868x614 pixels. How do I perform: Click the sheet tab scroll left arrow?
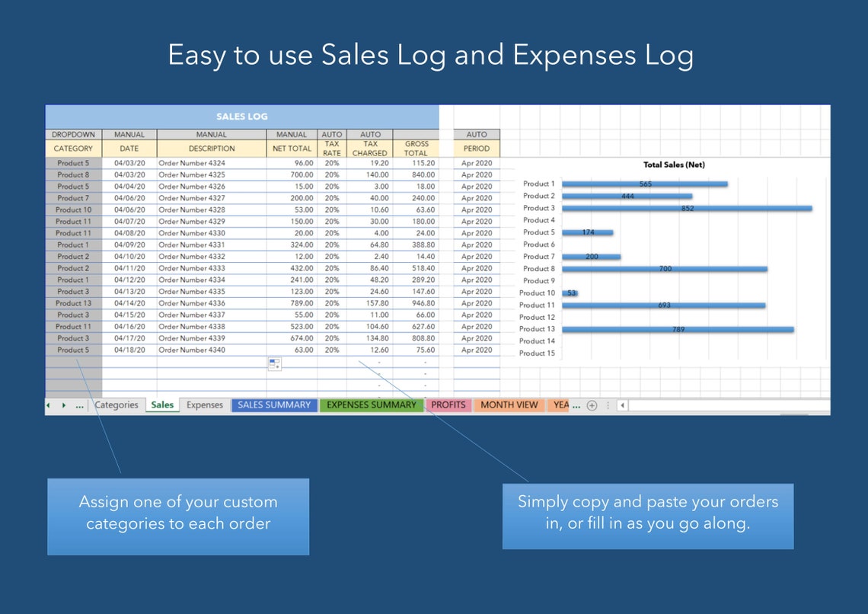pos(48,405)
